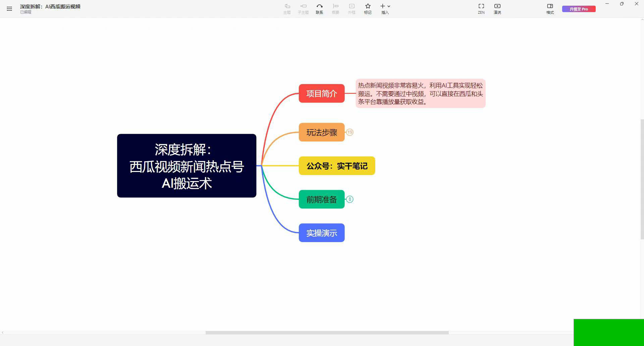The image size is (644, 346).
Task: Select the 主题 (Topic) tool
Action: click(287, 8)
